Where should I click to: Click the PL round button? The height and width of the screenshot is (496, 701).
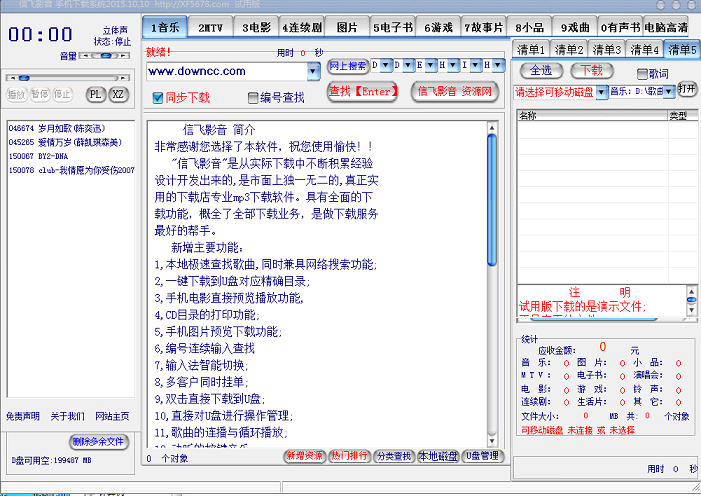click(x=95, y=94)
